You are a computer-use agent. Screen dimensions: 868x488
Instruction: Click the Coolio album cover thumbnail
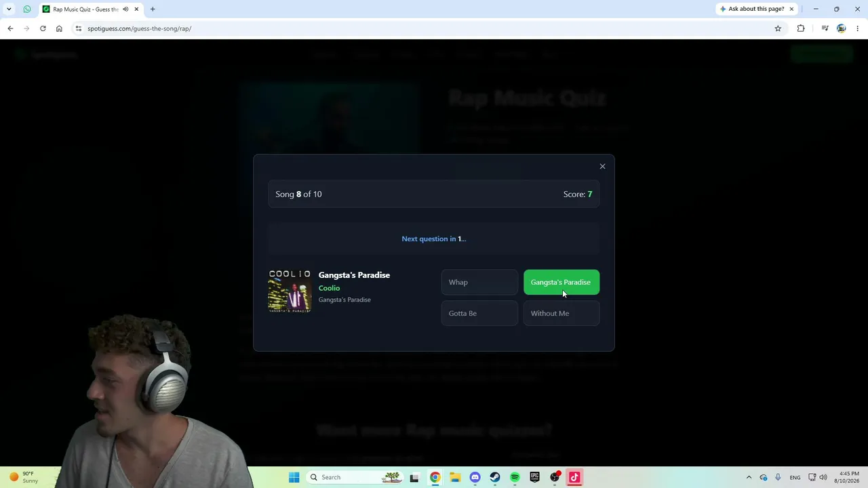(x=290, y=291)
